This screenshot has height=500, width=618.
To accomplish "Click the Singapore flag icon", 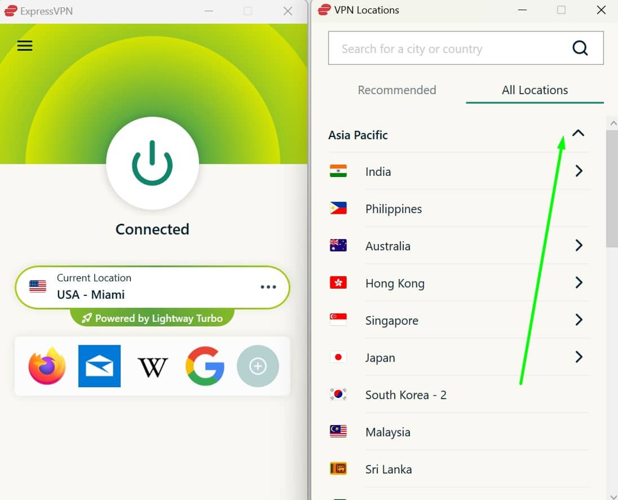I will [338, 320].
